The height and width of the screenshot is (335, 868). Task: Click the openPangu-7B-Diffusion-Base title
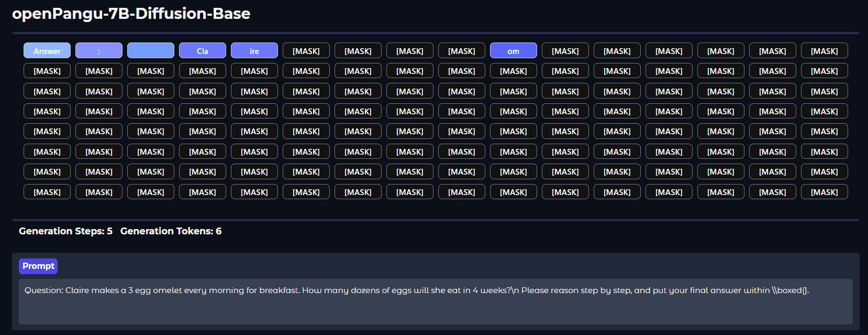click(131, 14)
